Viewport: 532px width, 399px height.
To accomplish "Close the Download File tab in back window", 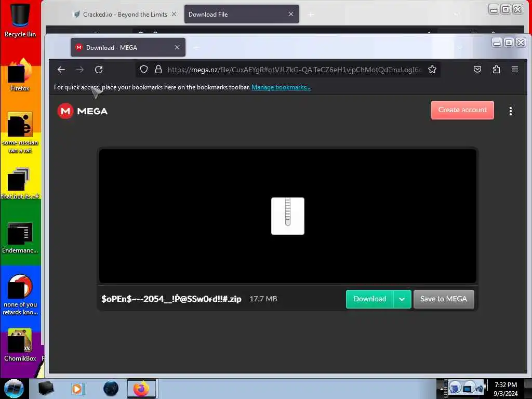I will (x=291, y=14).
